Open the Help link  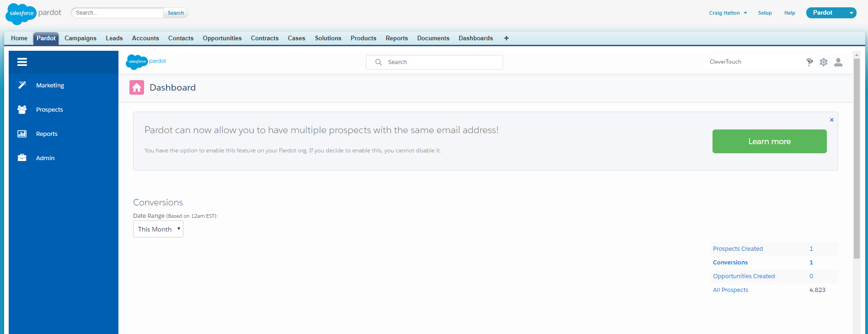(790, 13)
